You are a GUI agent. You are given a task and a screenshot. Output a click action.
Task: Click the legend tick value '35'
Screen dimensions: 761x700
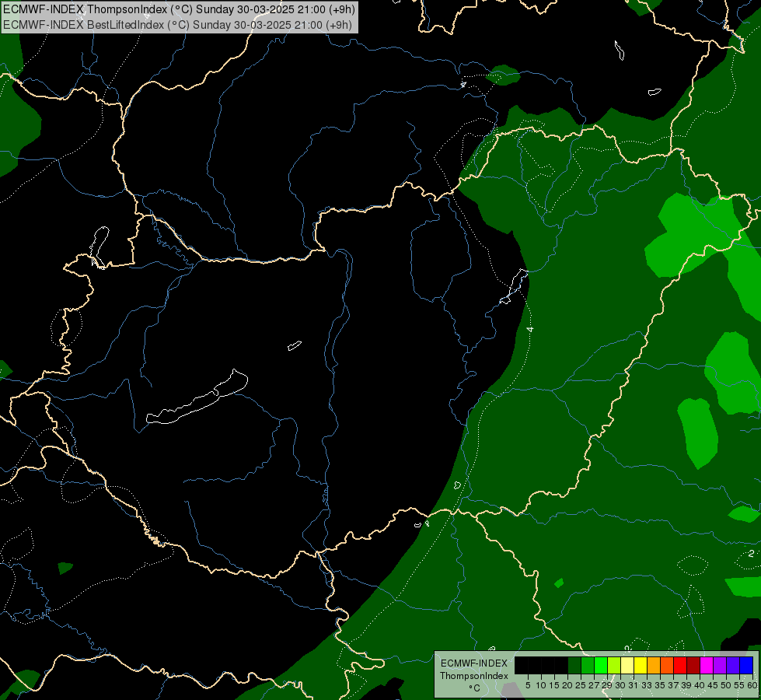point(660,685)
